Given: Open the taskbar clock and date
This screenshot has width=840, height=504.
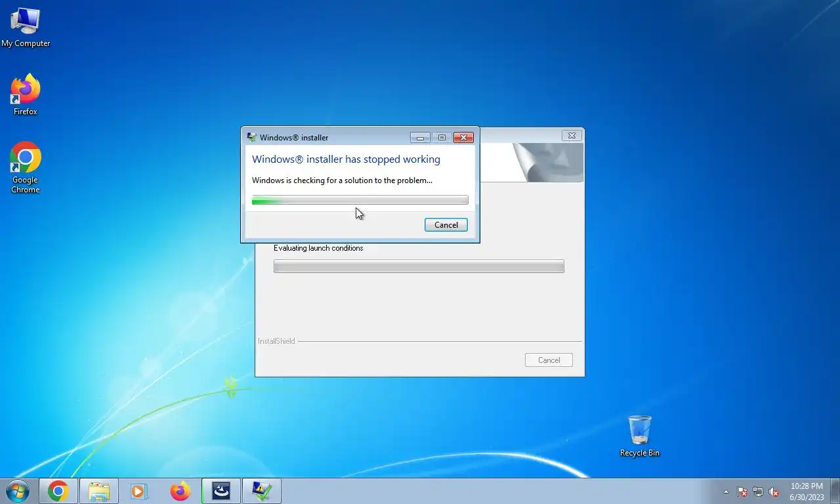Looking at the screenshot, I should [x=807, y=492].
